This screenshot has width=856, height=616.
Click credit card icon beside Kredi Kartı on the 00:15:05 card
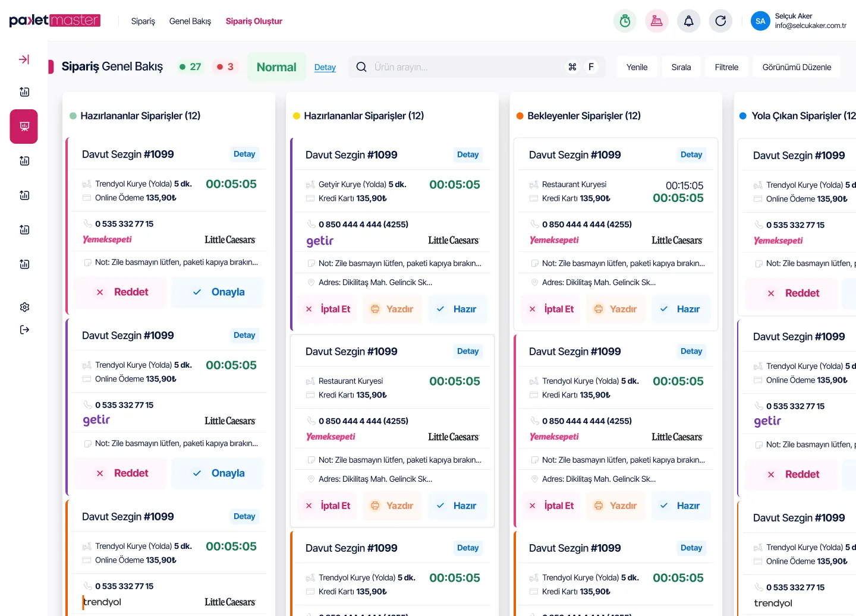point(534,198)
